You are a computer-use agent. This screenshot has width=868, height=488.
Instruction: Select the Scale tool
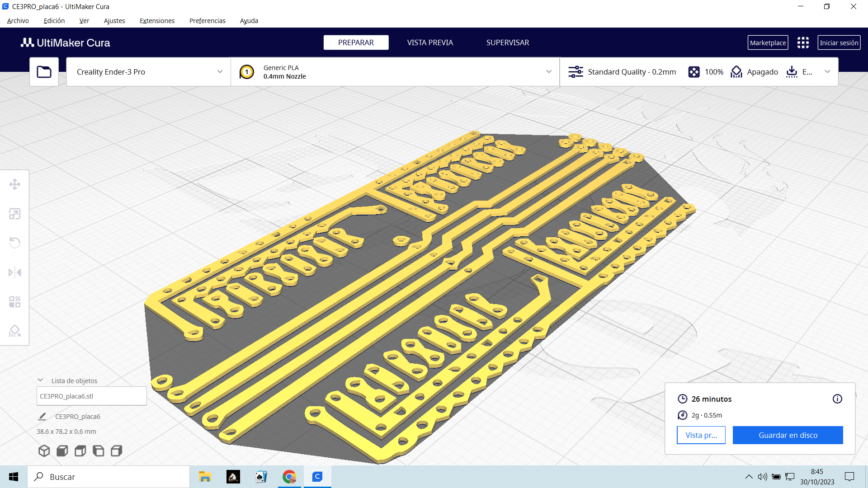(14, 214)
